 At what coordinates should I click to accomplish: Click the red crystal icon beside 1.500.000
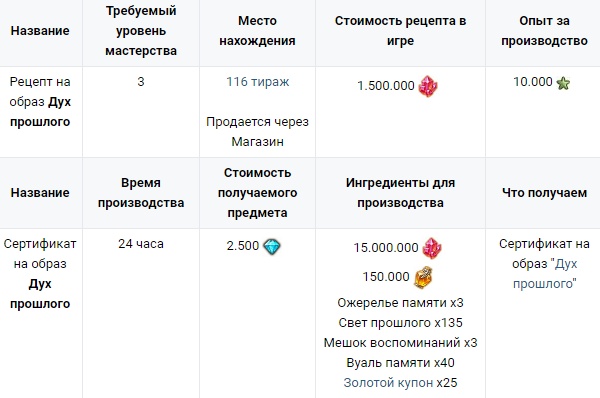(x=428, y=86)
